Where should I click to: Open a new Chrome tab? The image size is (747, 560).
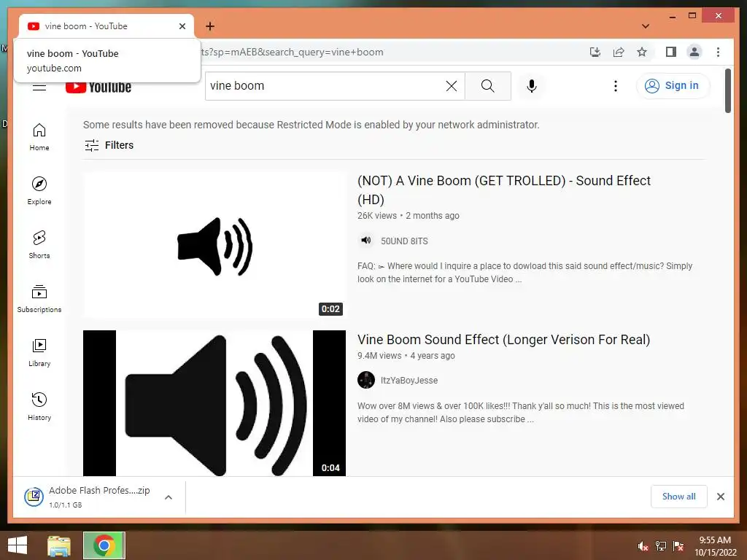210,26
